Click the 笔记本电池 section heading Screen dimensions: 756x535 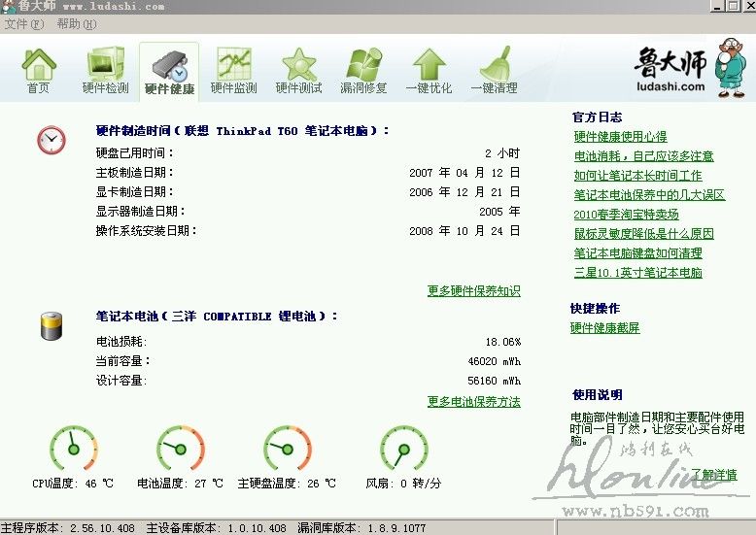pos(217,317)
